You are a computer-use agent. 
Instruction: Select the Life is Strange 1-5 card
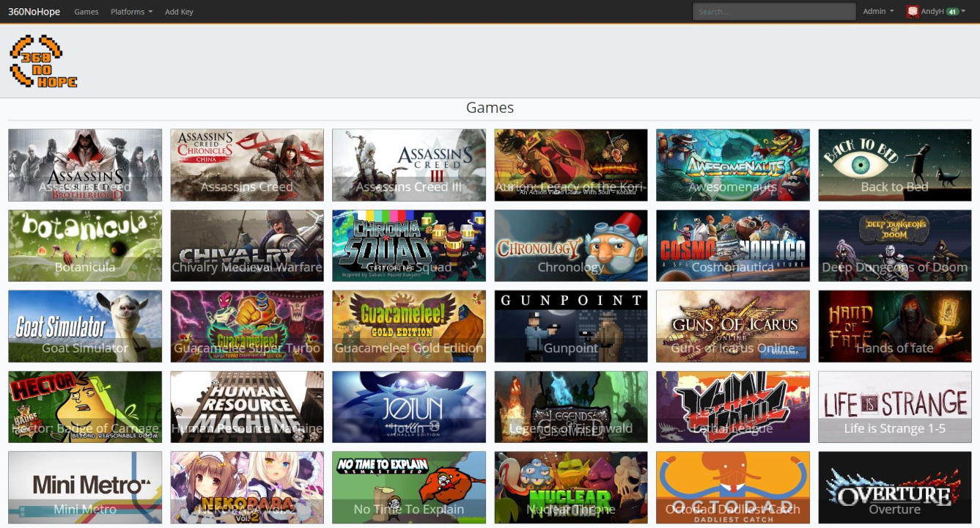[895, 407]
